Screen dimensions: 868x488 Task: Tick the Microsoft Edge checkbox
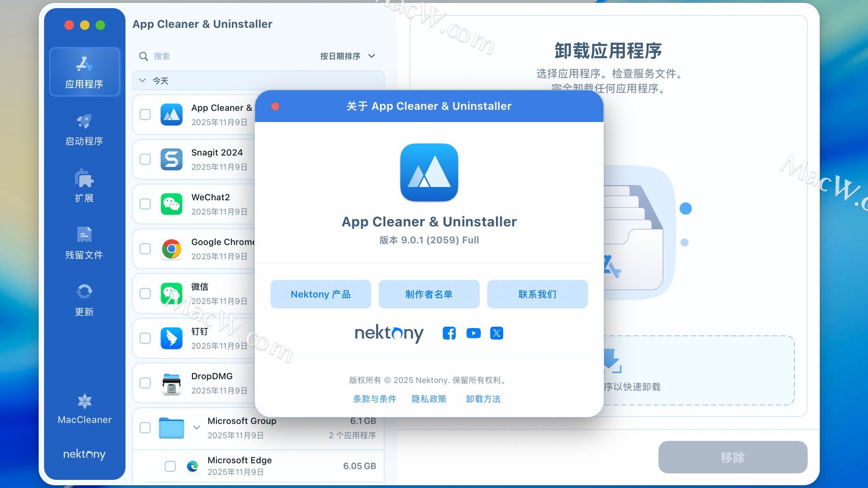pos(170,466)
